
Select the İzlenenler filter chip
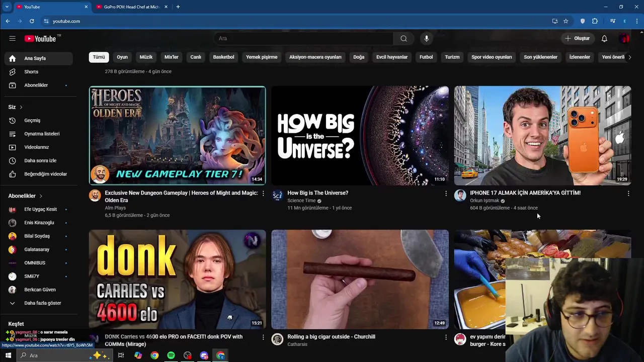(580, 57)
